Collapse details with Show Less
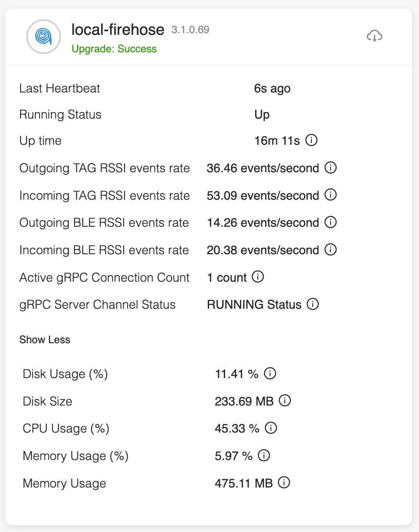This screenshot has width=419, height=532. (45, 340)
